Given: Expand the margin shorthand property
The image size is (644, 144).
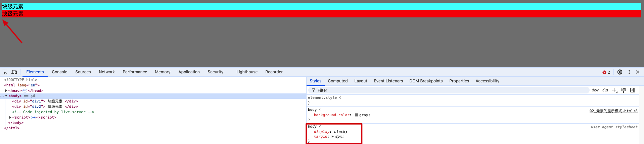Looking at the screenshot, I should [332, 136].
